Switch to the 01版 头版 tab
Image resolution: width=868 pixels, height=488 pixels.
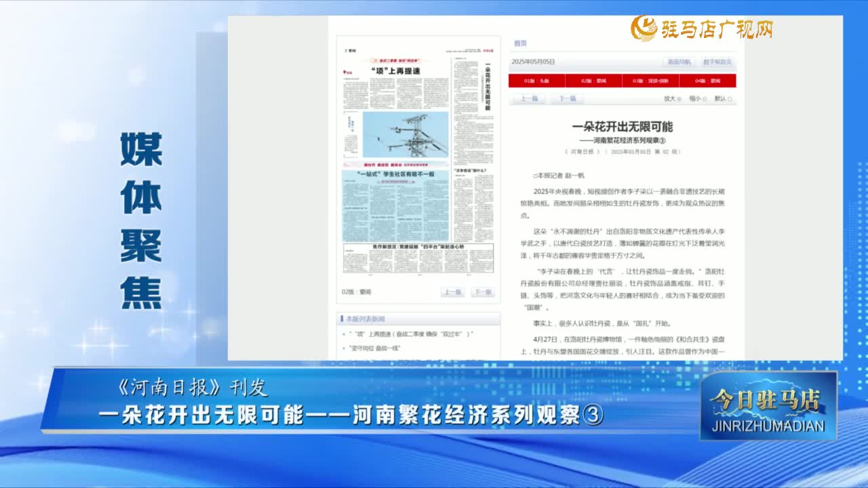(x=536, y=81)
